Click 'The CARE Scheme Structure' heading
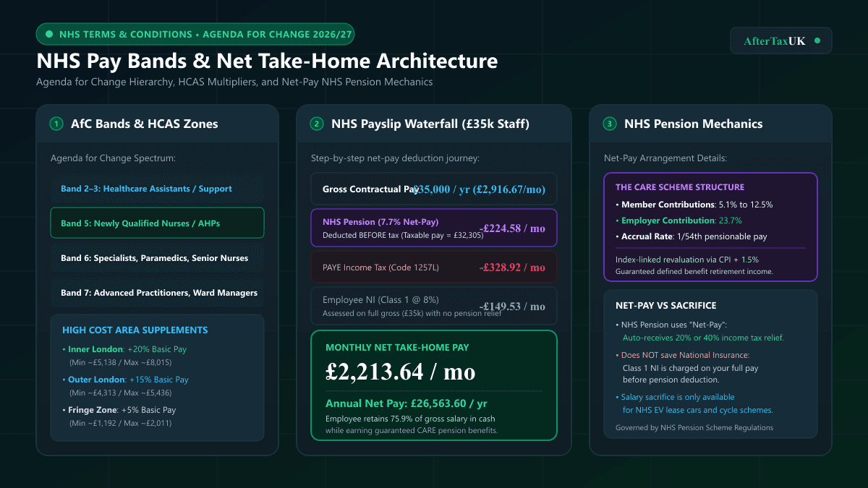The width and height of the screenshot is (868, 488). 680,187
